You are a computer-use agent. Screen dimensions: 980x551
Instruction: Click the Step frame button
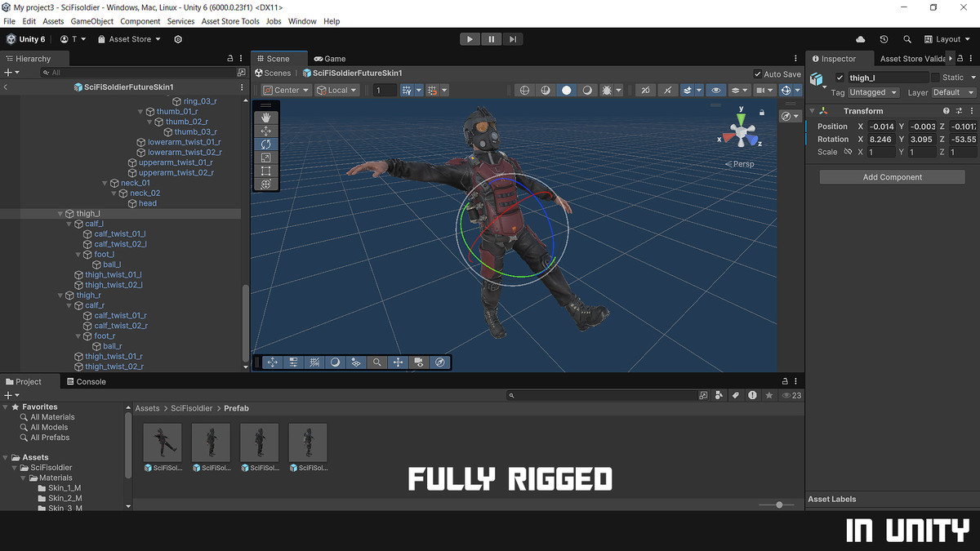tap(512, 39)
